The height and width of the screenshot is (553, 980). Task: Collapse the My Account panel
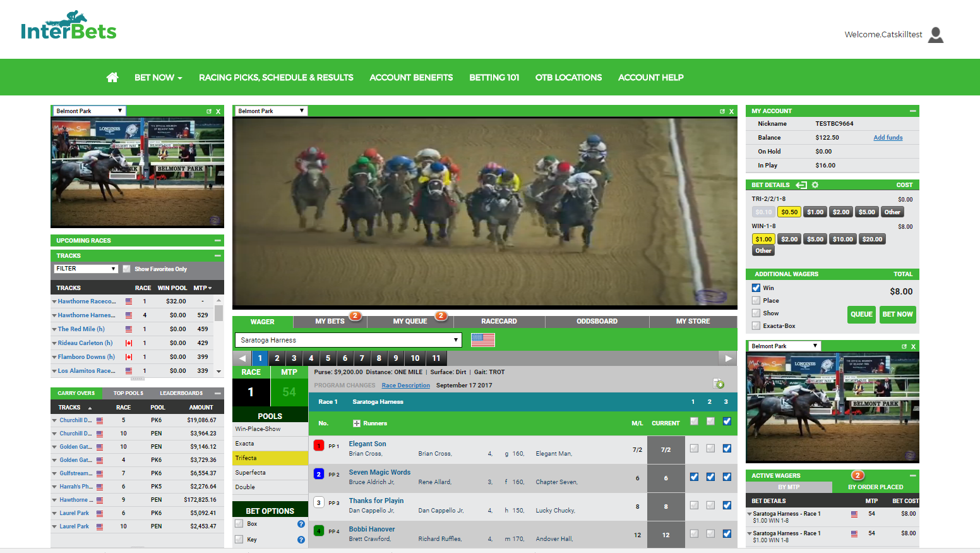tap(913, 111)
